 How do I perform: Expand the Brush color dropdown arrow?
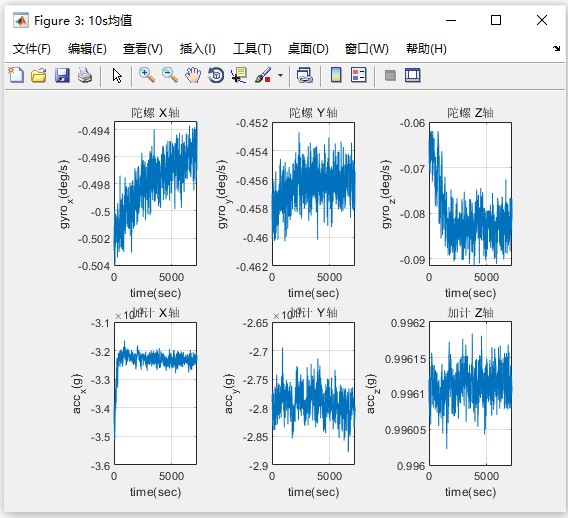[280, 76]
